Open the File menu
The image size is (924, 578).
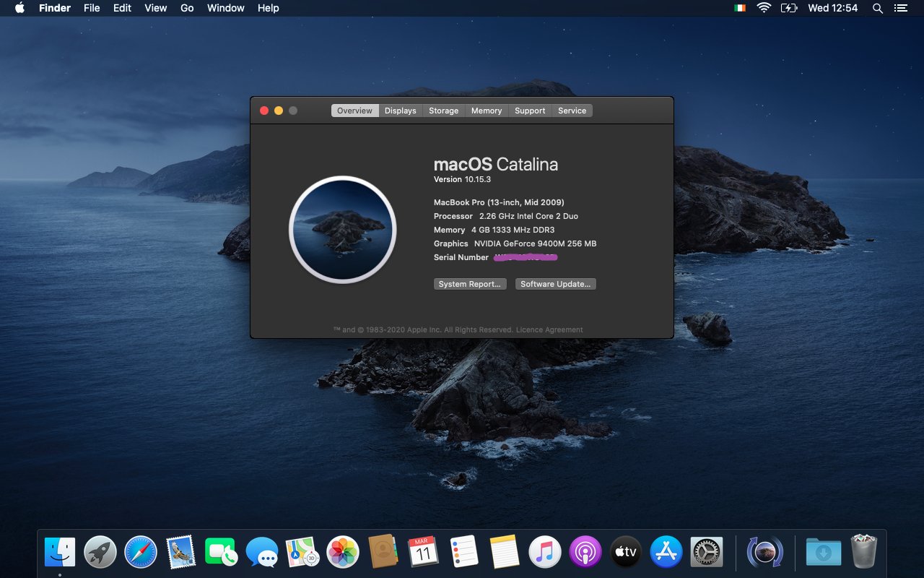[x=92, y=8]
